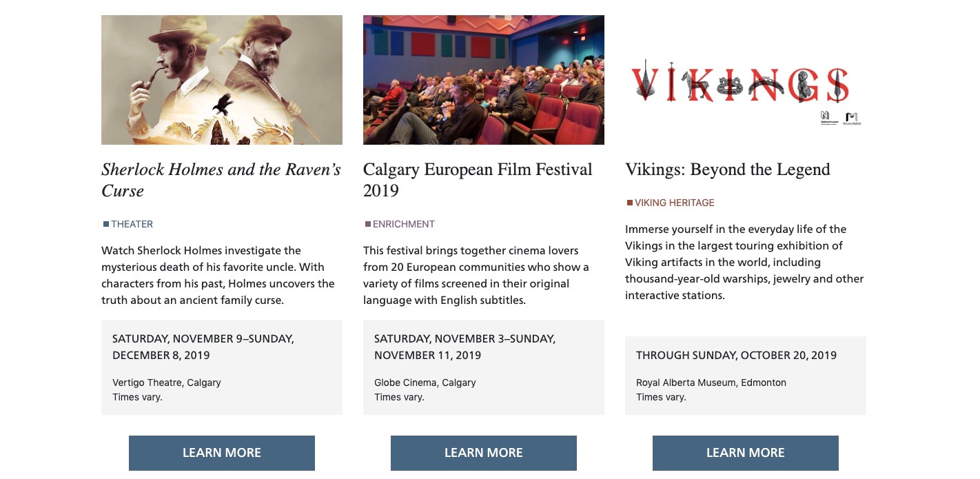The image size is (980, 479).
Task: Click the purple square beside ENRICHMENT
Action: (x=368, y=224)
